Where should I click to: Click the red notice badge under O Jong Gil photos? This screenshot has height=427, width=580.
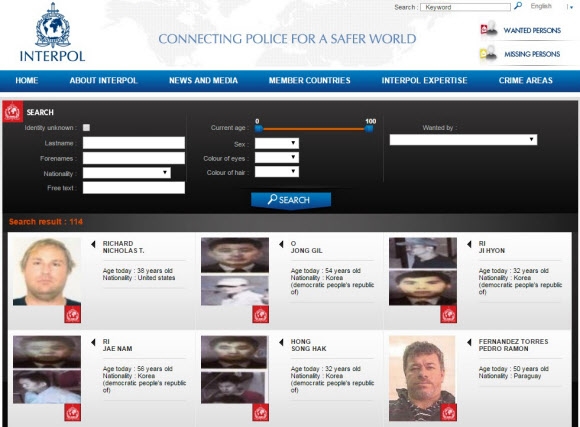pos(261,315)
